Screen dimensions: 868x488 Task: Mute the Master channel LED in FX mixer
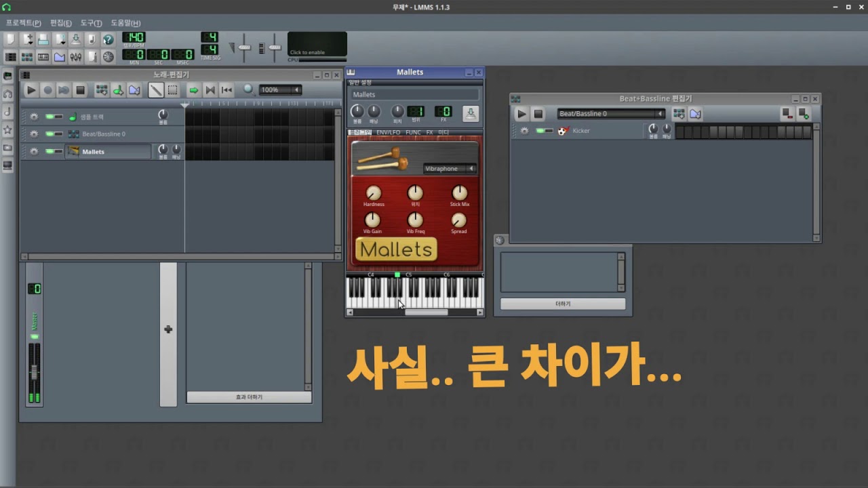coord(34,337)
